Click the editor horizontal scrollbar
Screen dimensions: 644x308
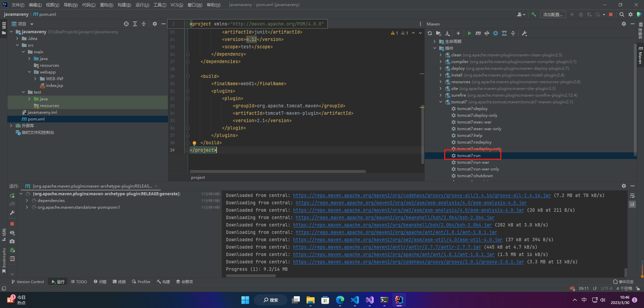tap(277, 171)
